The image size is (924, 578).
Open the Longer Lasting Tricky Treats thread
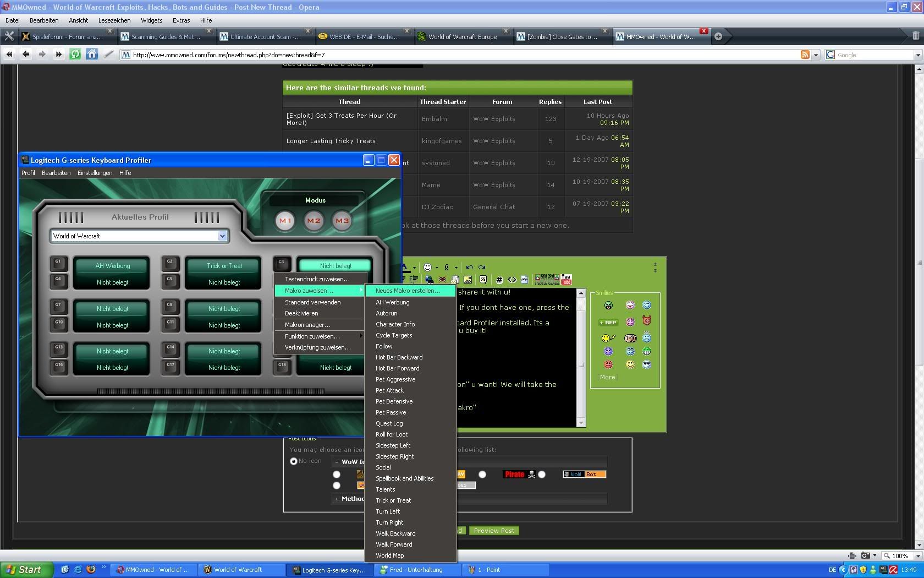point(331,141)
